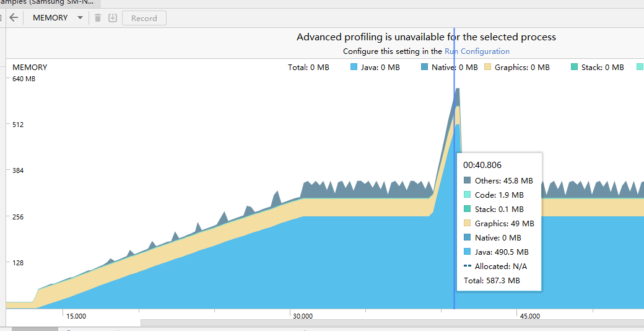The width and height of the screenshot is (644, 331).
Task: Click the Native legend color swatch
Action: pos(425,67)
